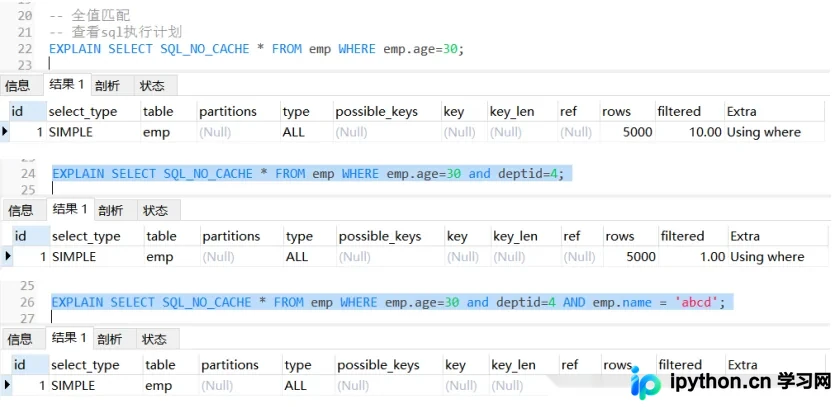Select 结果 1 tab below the 'abcd' query

[x=69, y=338]
